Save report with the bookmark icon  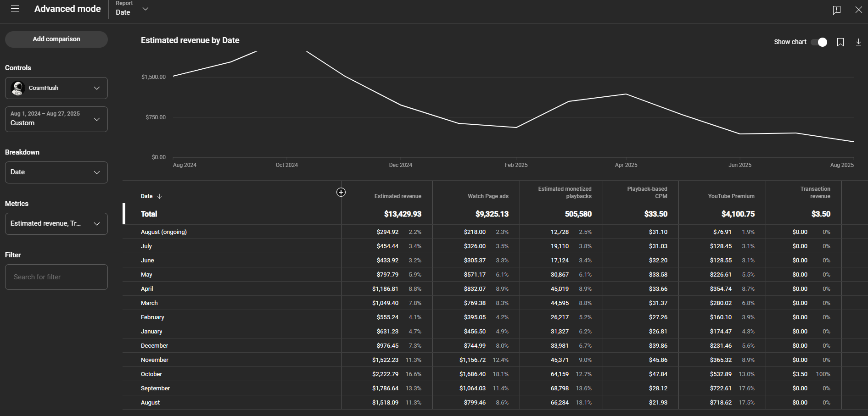(x=840, y=42)
